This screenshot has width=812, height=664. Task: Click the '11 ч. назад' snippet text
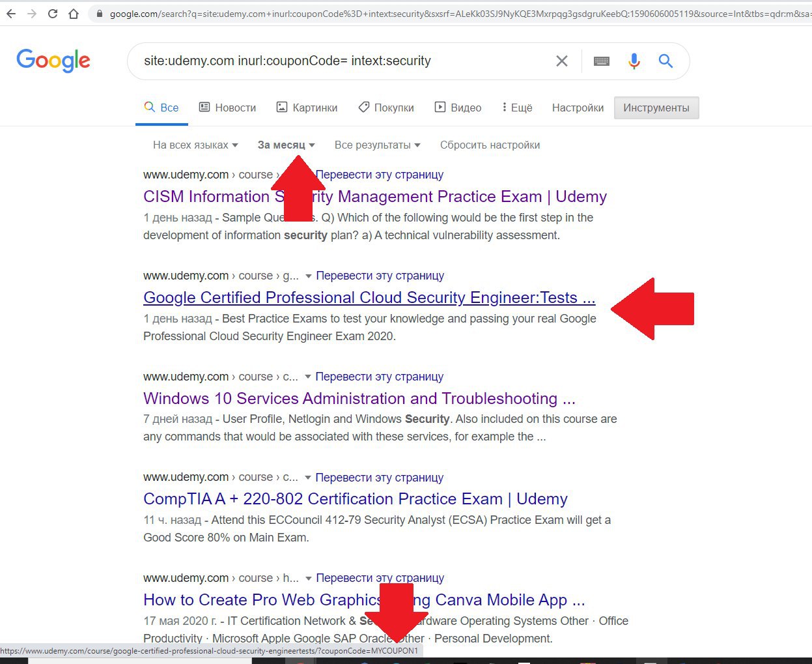[173, 520]
